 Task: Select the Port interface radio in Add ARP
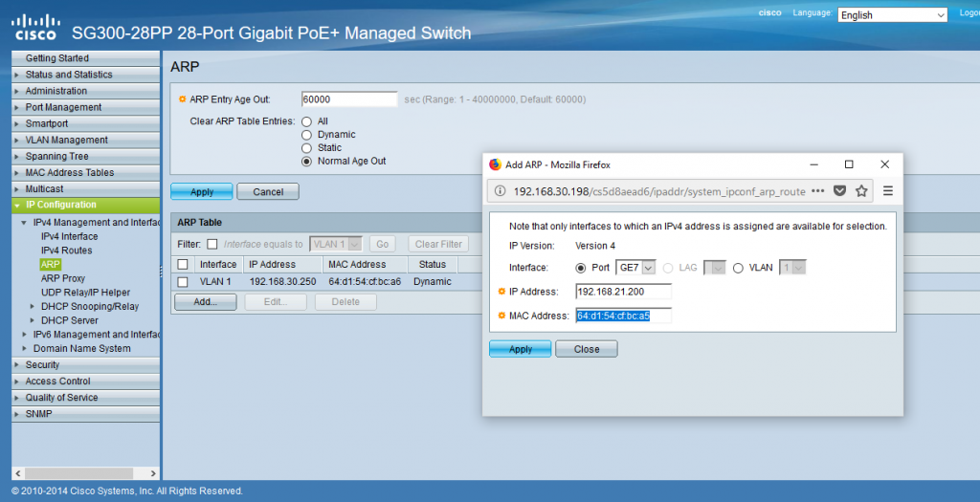click(581, 268)
